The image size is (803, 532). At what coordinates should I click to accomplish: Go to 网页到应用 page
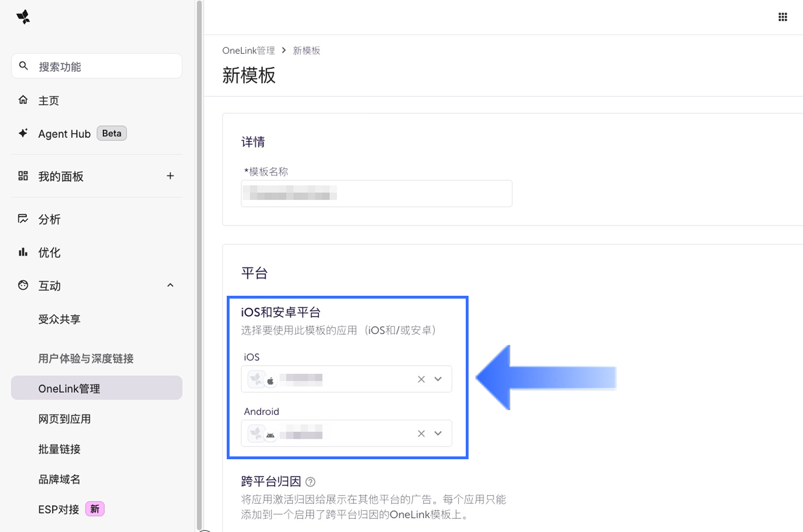(x=65, y=419)
